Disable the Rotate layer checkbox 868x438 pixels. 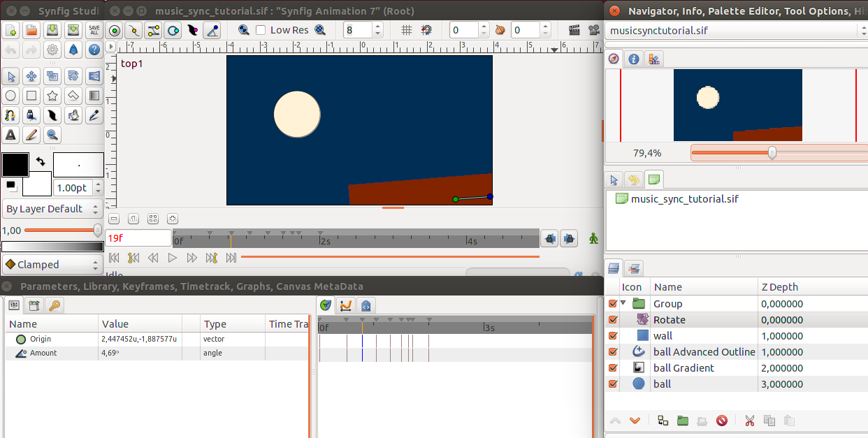click(x=613, y=320)
